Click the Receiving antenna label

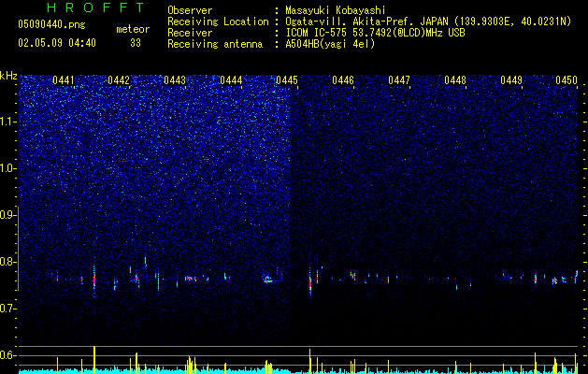(215, 44)
